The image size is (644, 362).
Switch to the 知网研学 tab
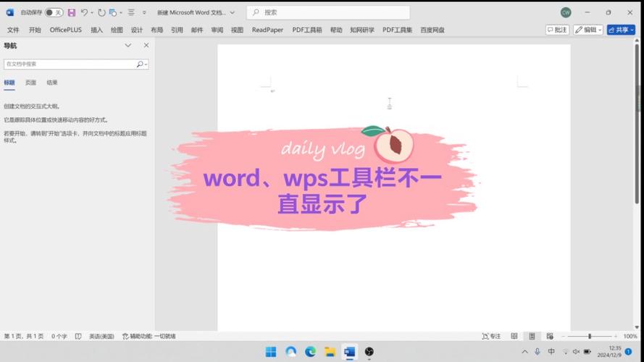pyautogui.click(x=361, y=30)
